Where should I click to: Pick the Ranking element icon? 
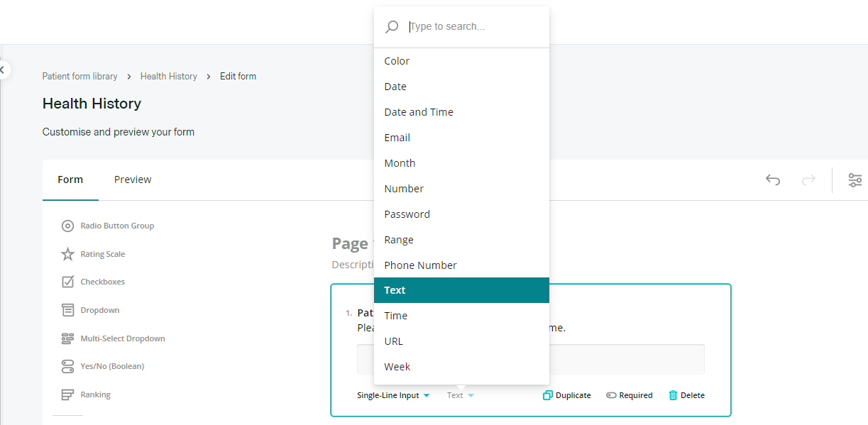(x=68, y=394)
